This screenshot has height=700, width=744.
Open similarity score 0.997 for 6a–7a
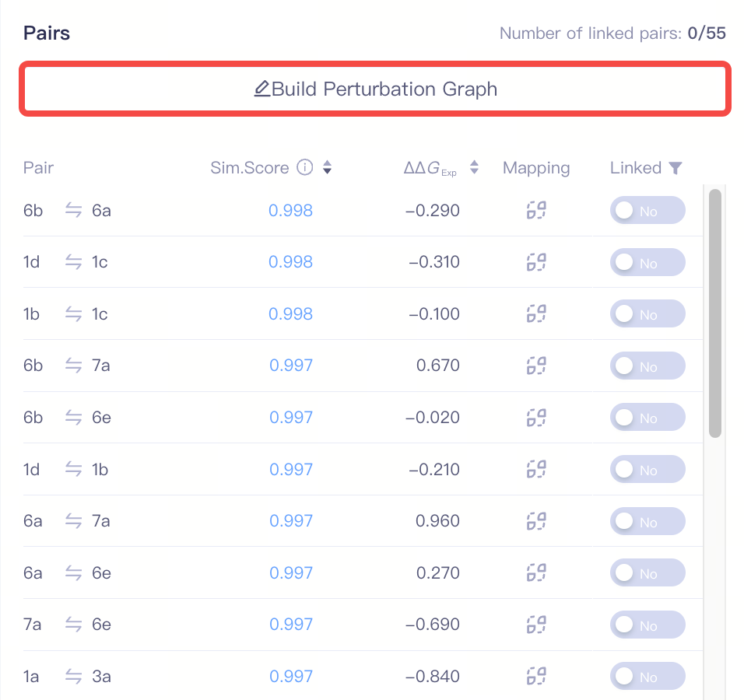pos(291,521)
